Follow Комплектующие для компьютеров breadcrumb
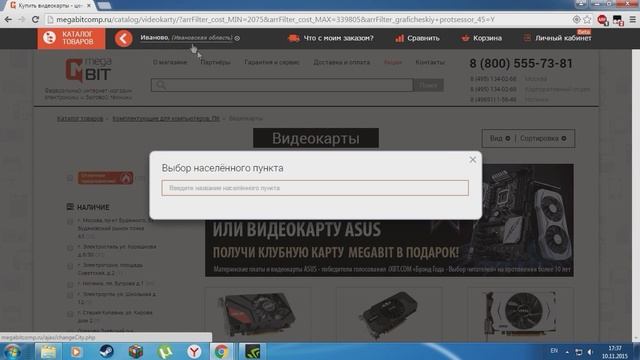The image size is (640, 360). [x=166, y=118]
